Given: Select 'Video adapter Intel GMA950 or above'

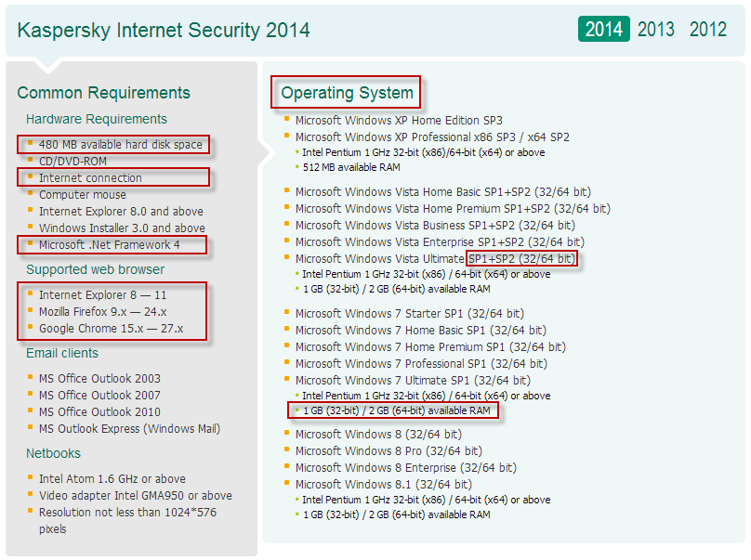Looking at the screenshot, I should tap(136, 496).
